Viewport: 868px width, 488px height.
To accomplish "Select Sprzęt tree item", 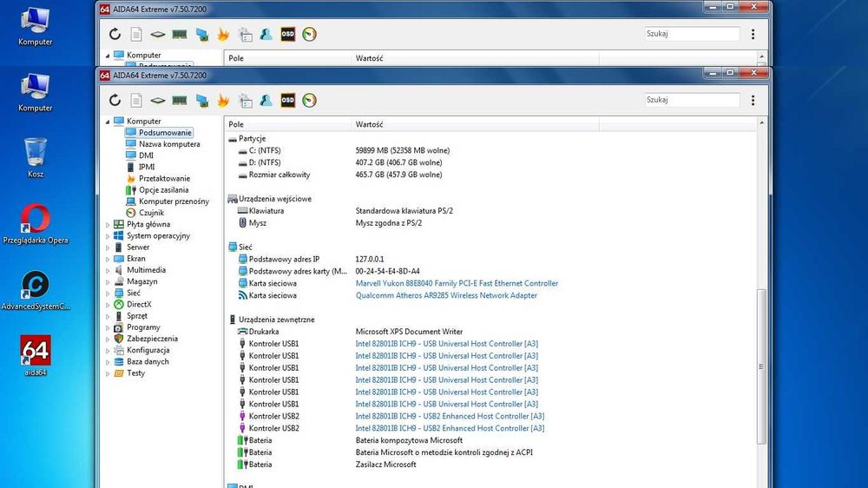I will (x=137, y=316).
